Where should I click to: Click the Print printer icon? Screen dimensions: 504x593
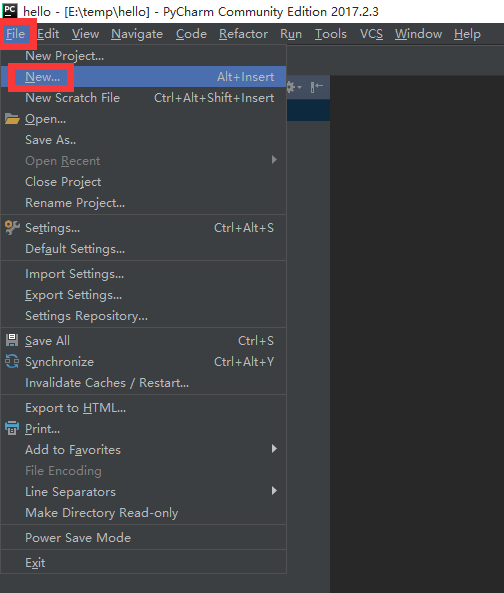click(x=12, y=428)
